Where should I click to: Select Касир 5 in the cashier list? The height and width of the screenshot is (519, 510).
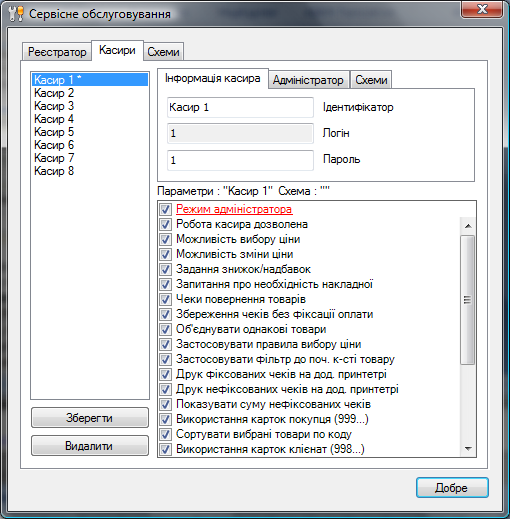point(90,132)
